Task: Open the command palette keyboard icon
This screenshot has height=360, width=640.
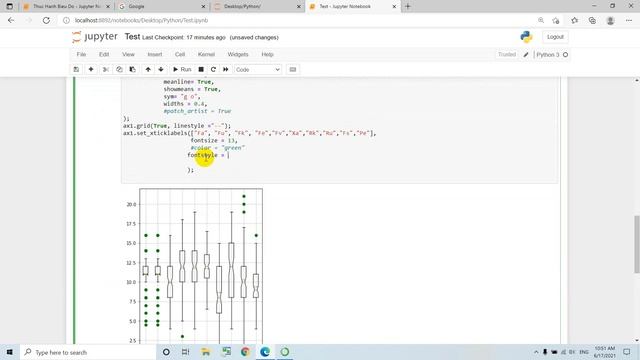Action: [293, 69]
